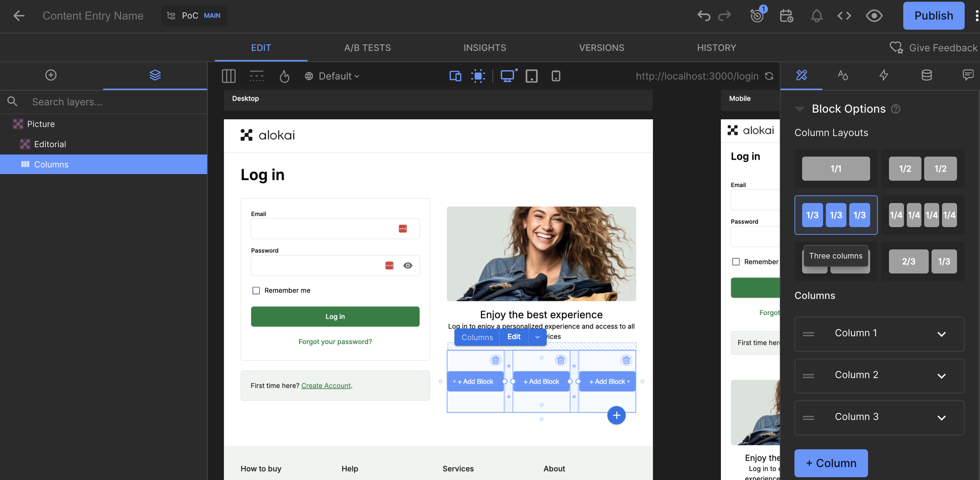
Task: Redo the last change
Action: pos(724,16)
